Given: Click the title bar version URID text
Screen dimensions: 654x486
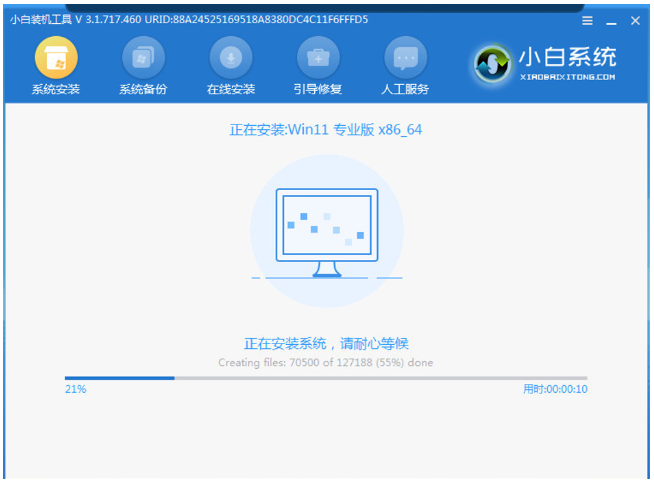Looking at the screenshot, I should 189,20.
